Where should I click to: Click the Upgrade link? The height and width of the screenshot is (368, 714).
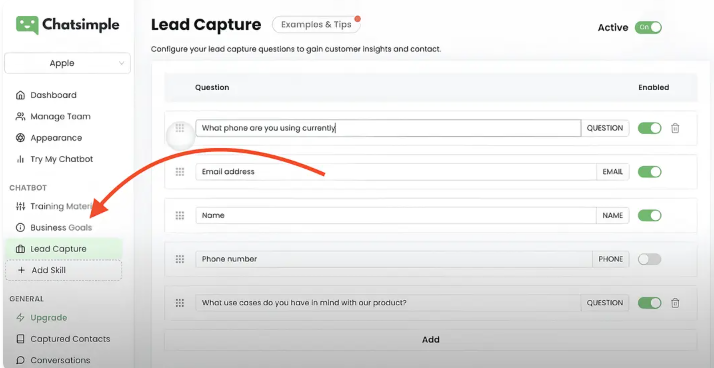49,317
